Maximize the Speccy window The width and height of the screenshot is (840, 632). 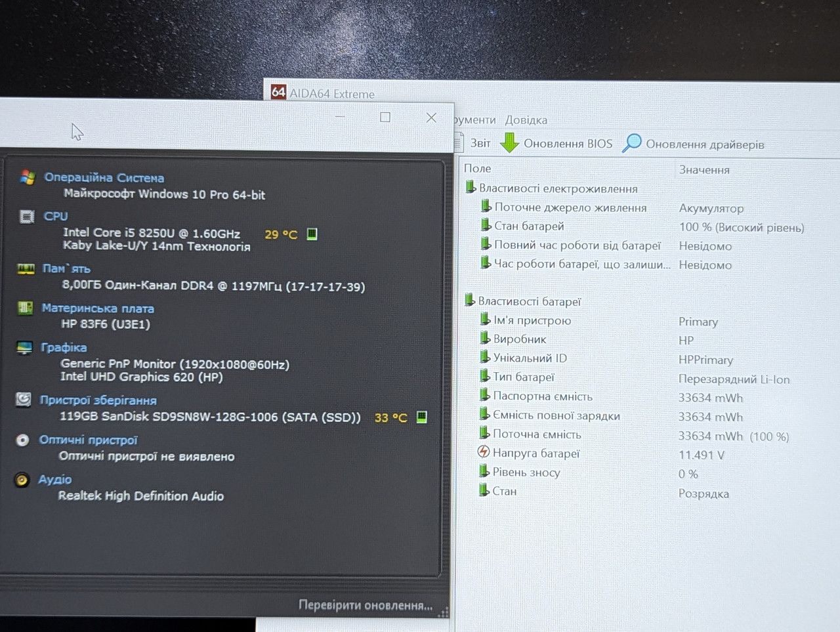385,117
